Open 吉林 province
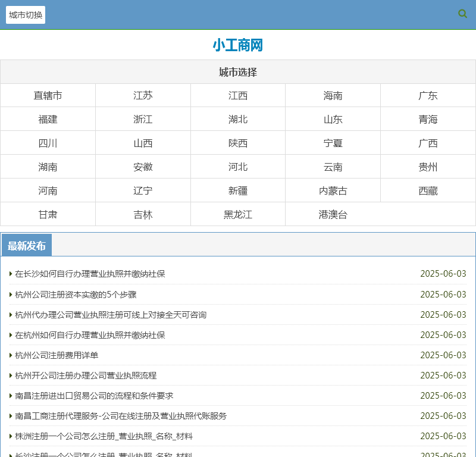This screenshot has width=476, height=457. click(x=143, y=215)
